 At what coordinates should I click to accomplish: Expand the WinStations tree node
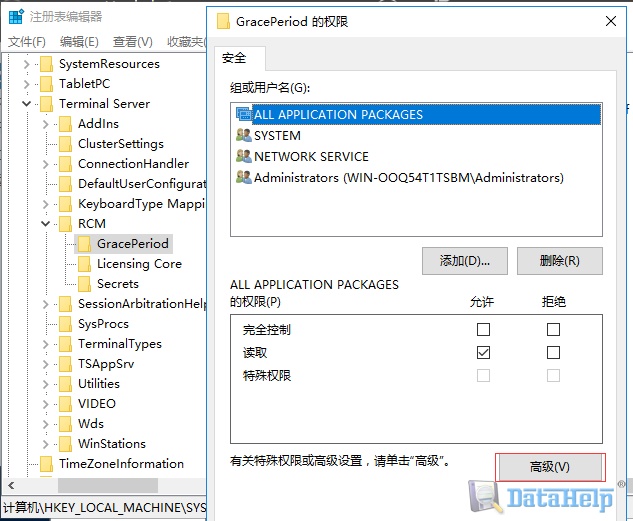pyautogui.click(x=46, y=444)
